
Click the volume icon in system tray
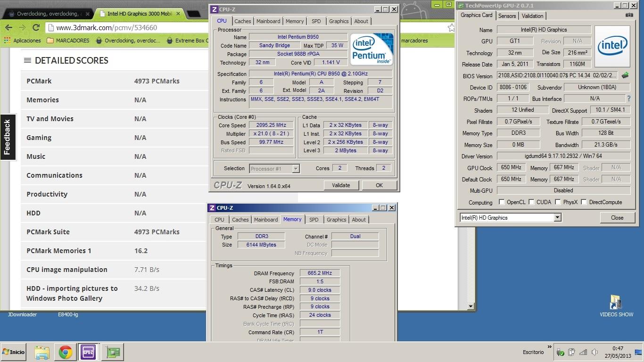[594, 352]
